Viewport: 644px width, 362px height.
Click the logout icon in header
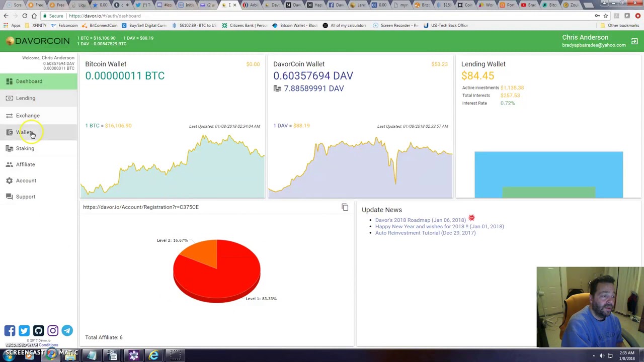click(x=634, y=42)
